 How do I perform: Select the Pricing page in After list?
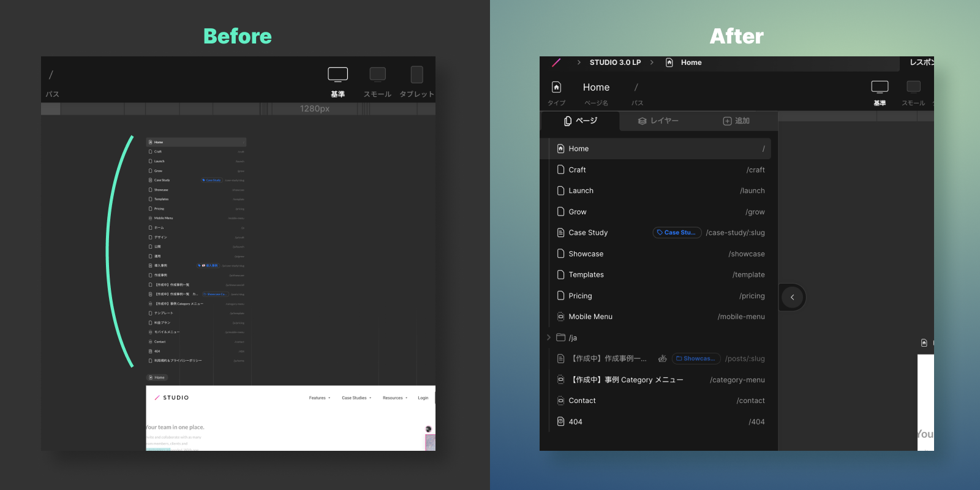click(660, 296)
